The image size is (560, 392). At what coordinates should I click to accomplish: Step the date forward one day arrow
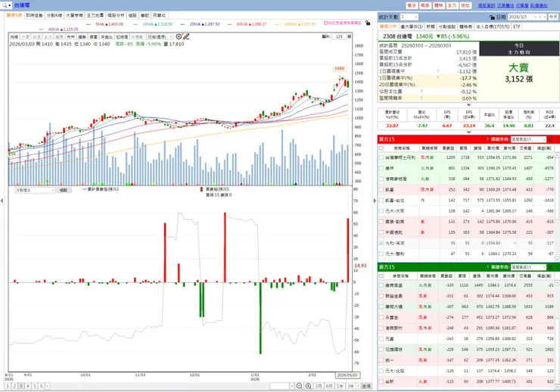[545, 17]
